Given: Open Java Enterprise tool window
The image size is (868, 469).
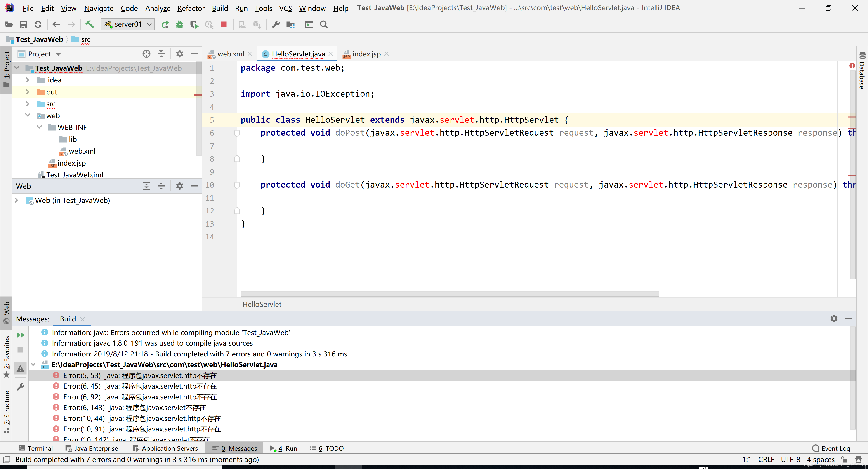Looking at the screenshot, I should coord(92,448).
